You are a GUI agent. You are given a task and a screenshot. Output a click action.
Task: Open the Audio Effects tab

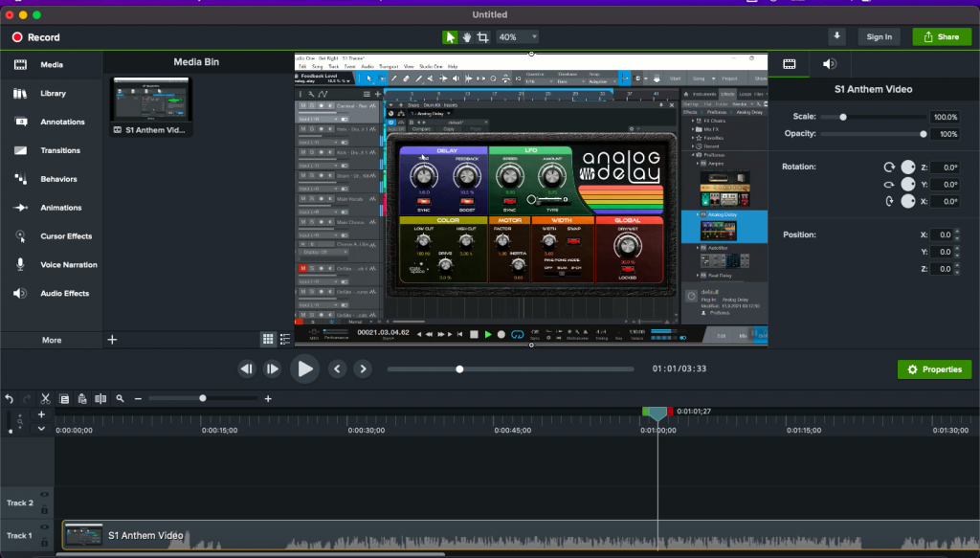point(52,293)
